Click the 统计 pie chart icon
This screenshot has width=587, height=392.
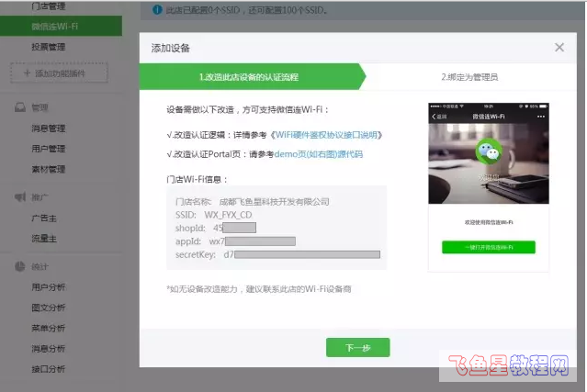(20, 266)
